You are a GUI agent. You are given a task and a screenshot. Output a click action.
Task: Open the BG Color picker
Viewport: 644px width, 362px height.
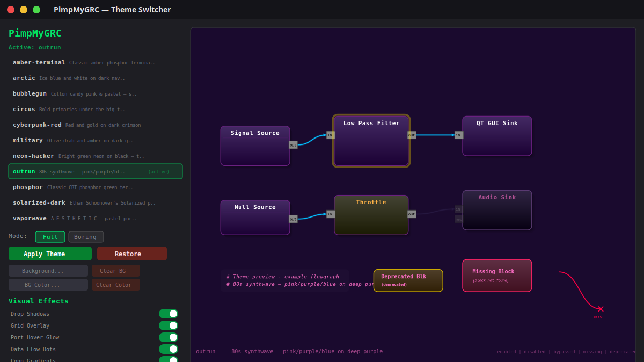[x=48, y=284]
